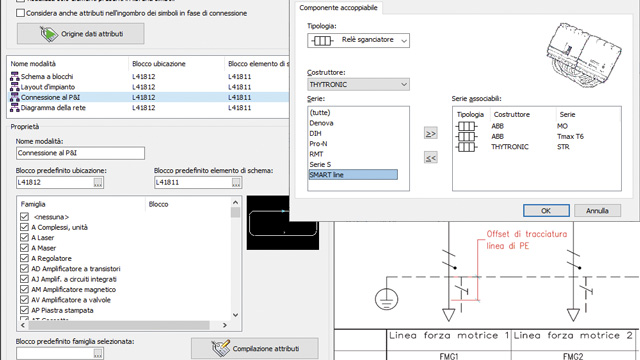Click the Famiglia list scroll left arrow
The image size is (640, 360).
[23, 325]
